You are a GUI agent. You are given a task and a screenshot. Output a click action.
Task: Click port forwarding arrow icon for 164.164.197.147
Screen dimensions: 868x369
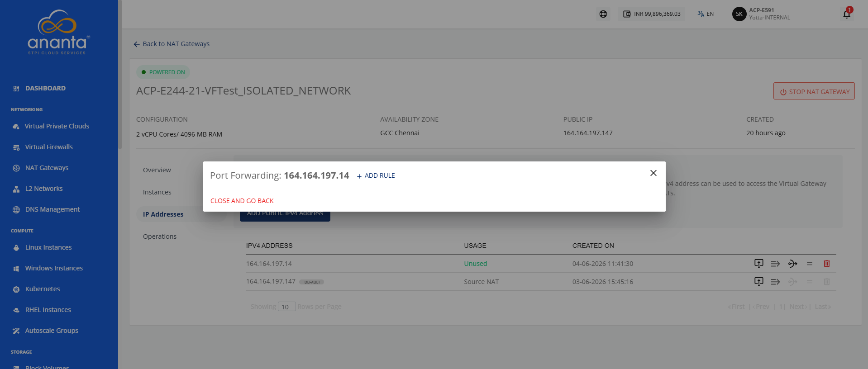click(775, 282)
